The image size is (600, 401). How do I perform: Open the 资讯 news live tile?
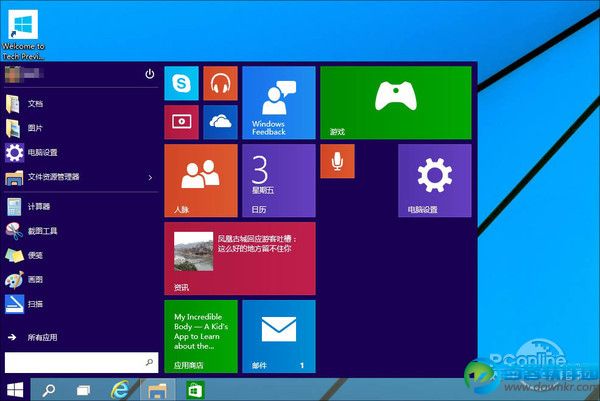tap(239, 258)
